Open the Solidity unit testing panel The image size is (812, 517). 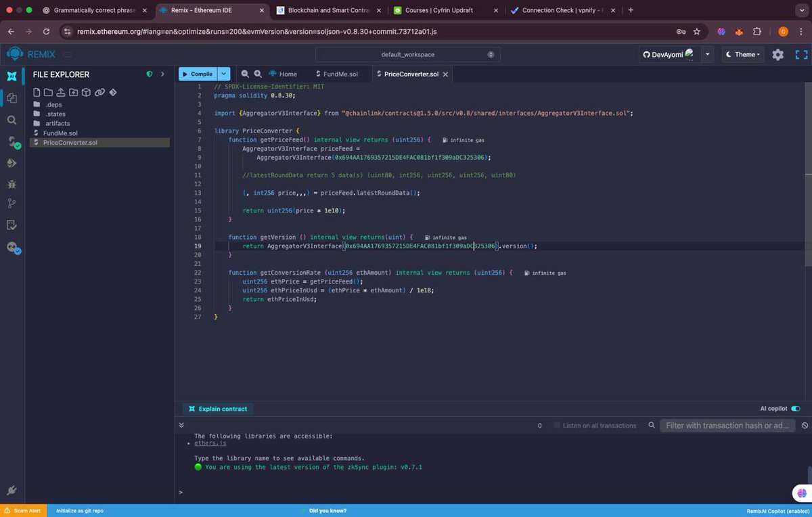point(12,225)
